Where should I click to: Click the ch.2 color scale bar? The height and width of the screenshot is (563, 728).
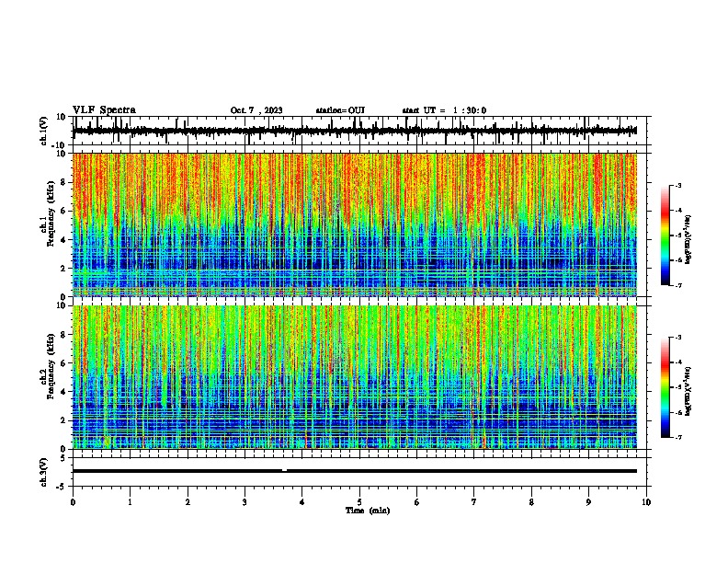[665, 387]
